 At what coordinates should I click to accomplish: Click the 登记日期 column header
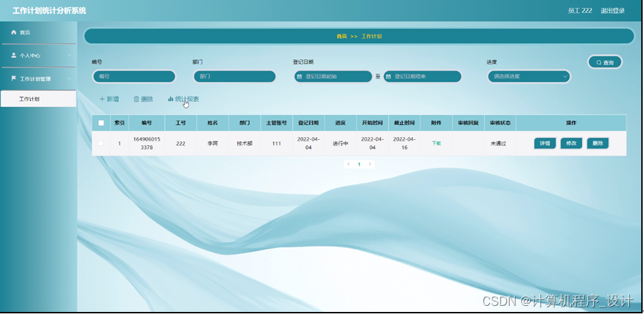308,123
